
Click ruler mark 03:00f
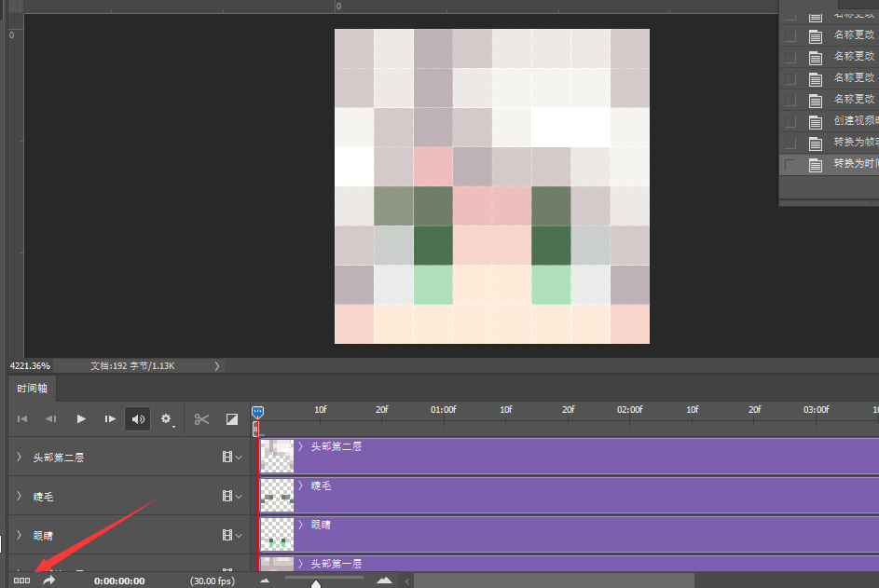(816, 410)
